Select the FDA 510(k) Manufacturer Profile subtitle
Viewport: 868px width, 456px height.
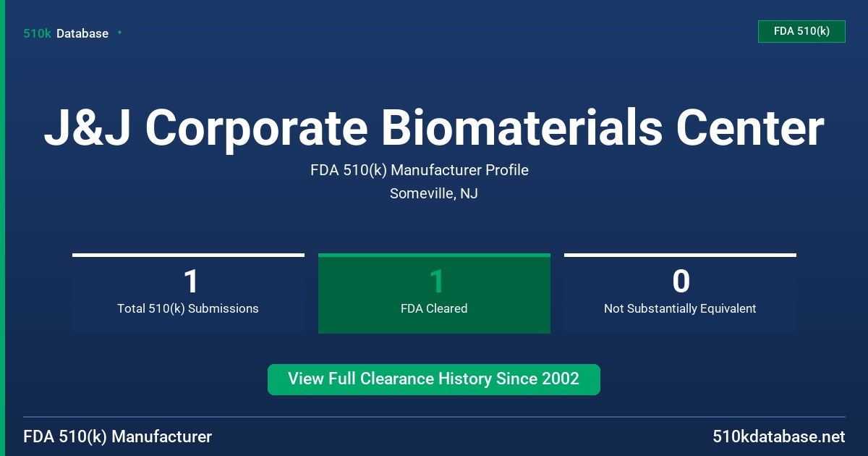pyautogui.click(x=420, y=170)
